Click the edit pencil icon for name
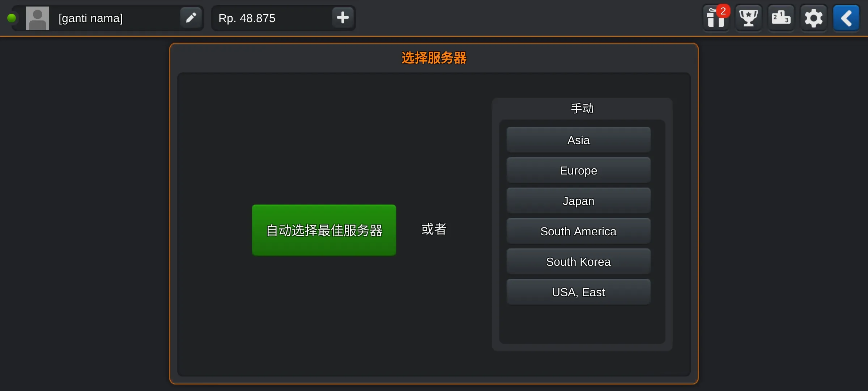Screen dimensions: 868x391 (191, 18)
